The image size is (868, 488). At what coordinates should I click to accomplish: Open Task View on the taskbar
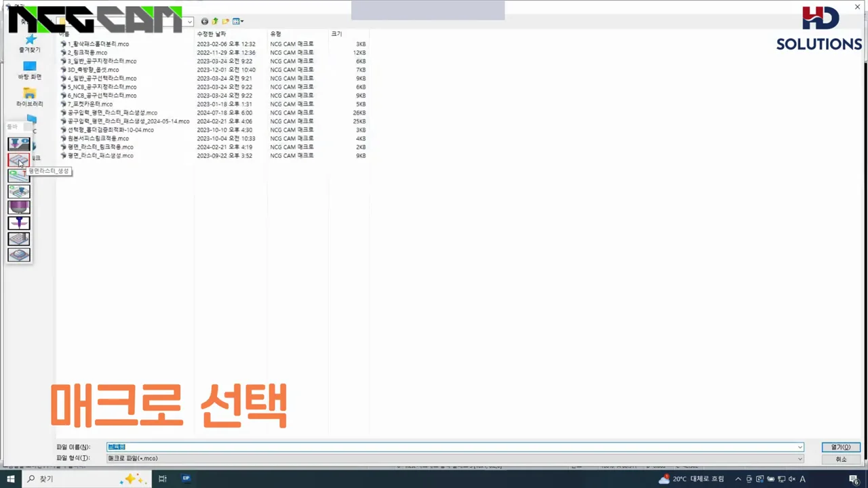(x=163, y=479)
